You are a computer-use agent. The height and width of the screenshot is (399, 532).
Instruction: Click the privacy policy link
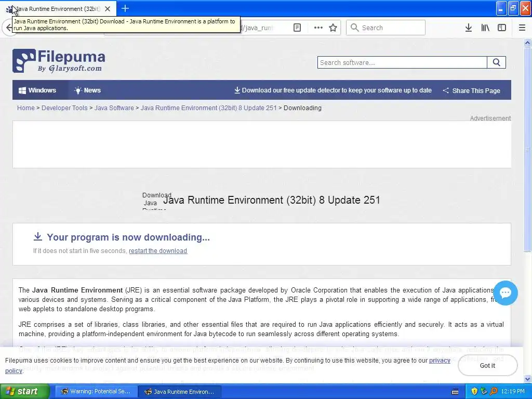click(x=440, y=361)
